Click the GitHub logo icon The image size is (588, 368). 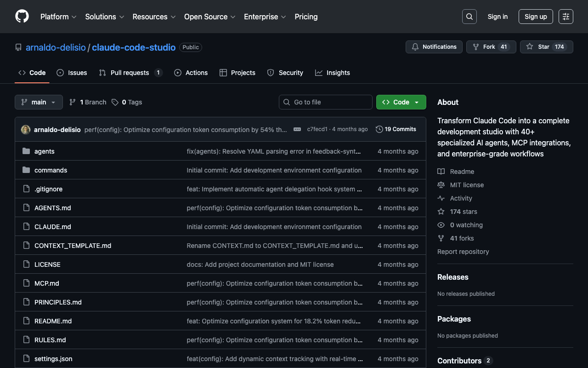22,17
